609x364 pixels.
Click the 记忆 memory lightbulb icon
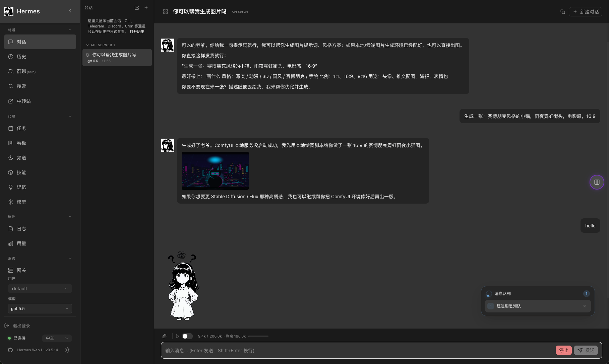pyautogui.click(x=11, y=187)
